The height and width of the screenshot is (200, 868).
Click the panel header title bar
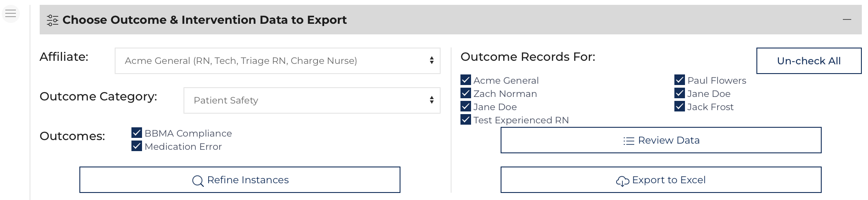pyautogui.click(x=450, y=20)
